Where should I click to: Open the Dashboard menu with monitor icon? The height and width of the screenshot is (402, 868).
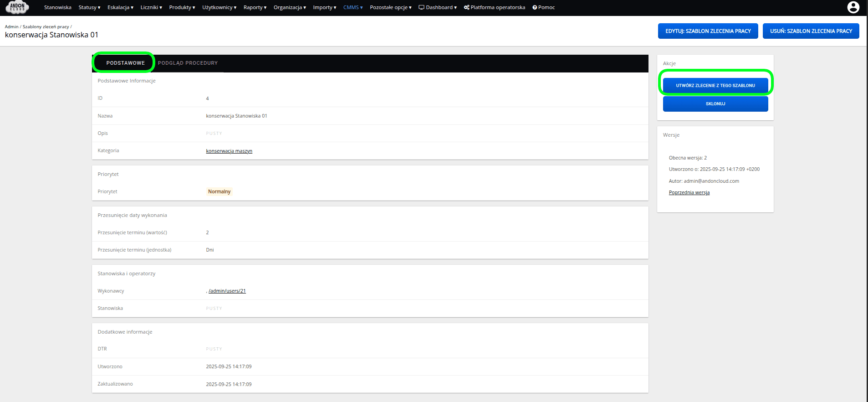[437, 7]
